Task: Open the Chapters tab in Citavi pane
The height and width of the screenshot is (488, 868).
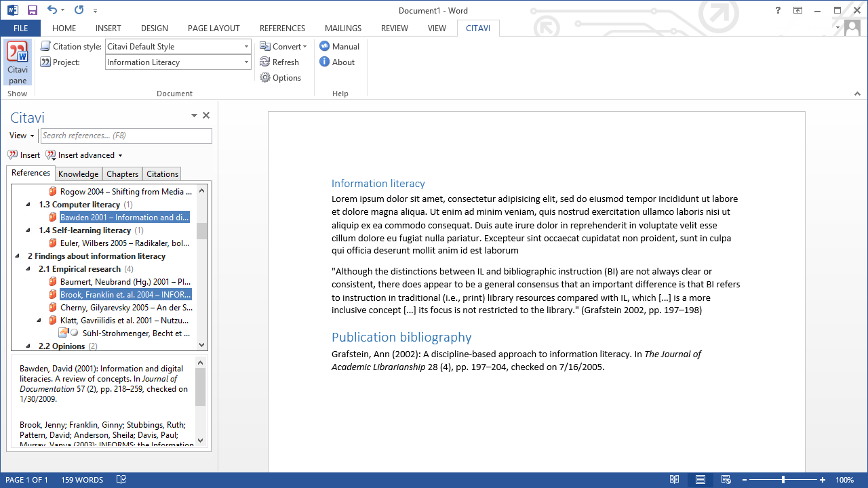Action: point(123,174)
